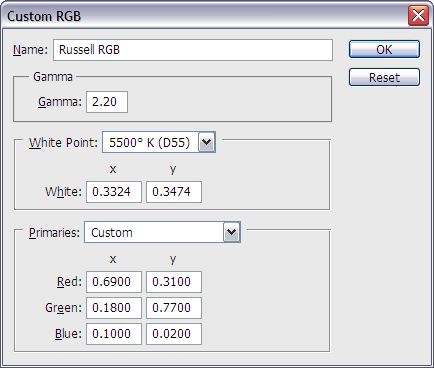The height and width of the screenshot is (368, 434).
Task: Click the Custom RGB title bar text
Action: [x=44, y=16]
